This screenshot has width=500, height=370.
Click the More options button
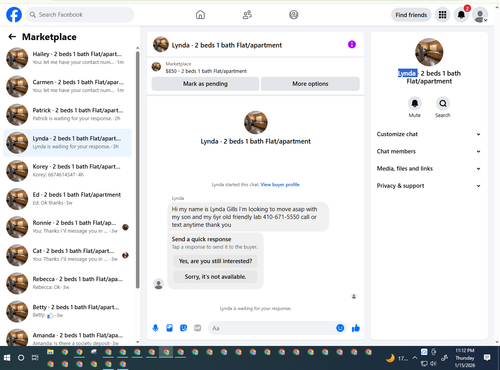click(310, 84)
